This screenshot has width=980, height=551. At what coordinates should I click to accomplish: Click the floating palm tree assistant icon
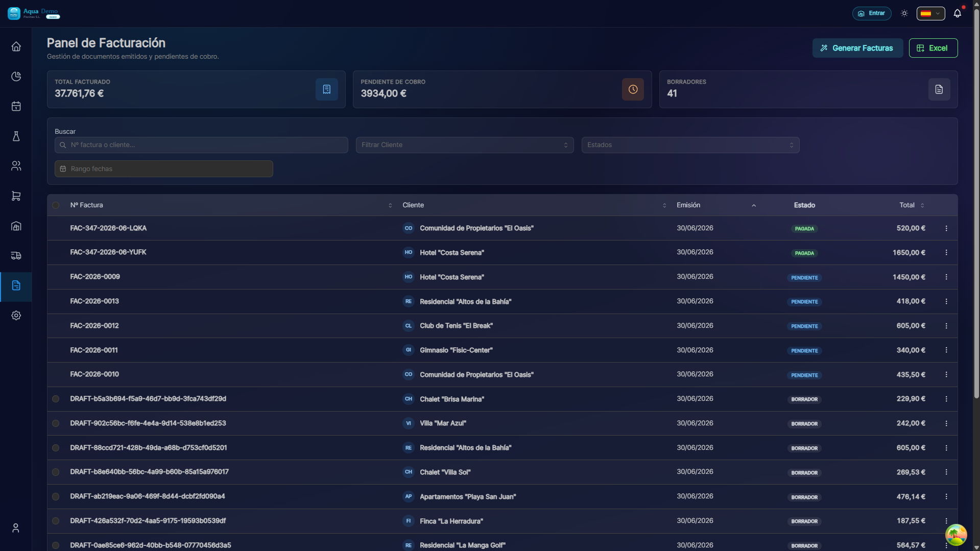955,535
